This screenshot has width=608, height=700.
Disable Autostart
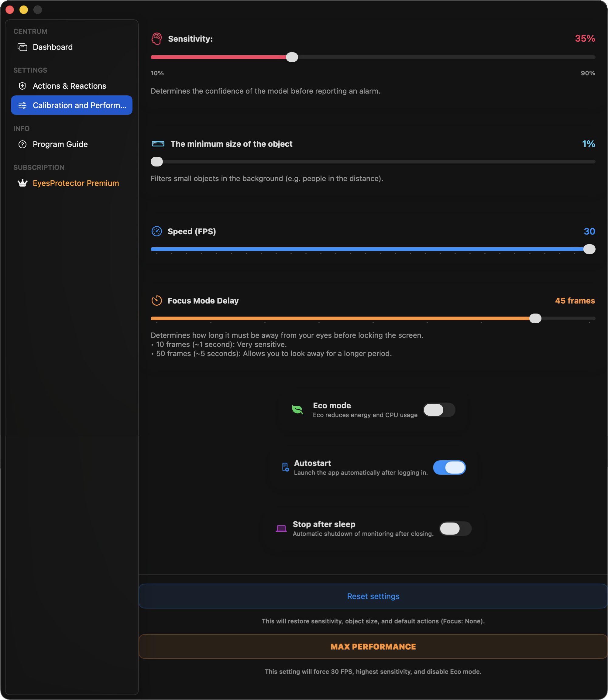[449, 467]
